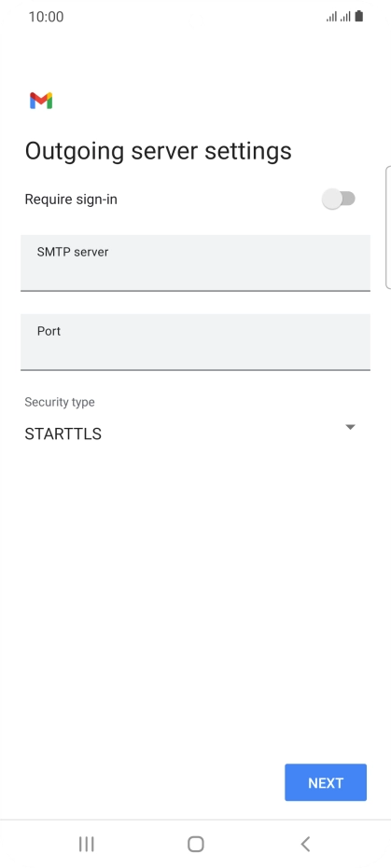Toggle the Require sign-in switch
The image size is (391, 868).
click(339, 199)
